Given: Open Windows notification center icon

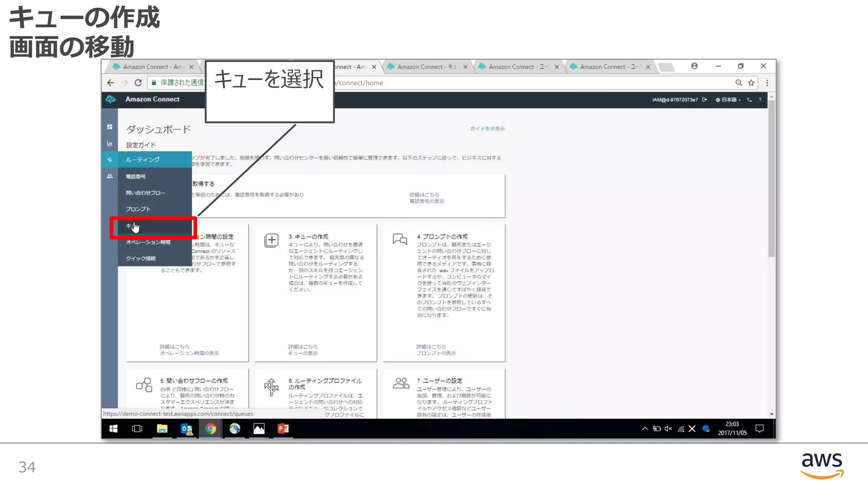Looking at the screenshot, I should pos(759,429).
